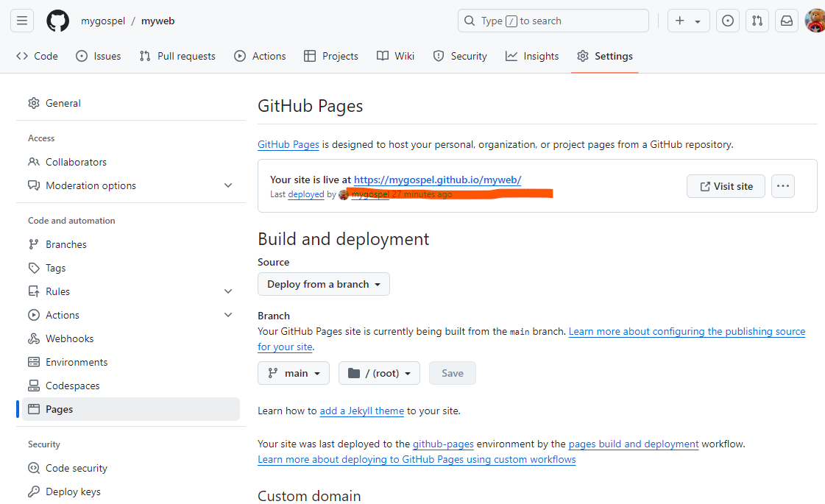Switch to the Issues tab
Image resolution: width=825 pixels, height=504 pixels.
[x=99, y=56]
